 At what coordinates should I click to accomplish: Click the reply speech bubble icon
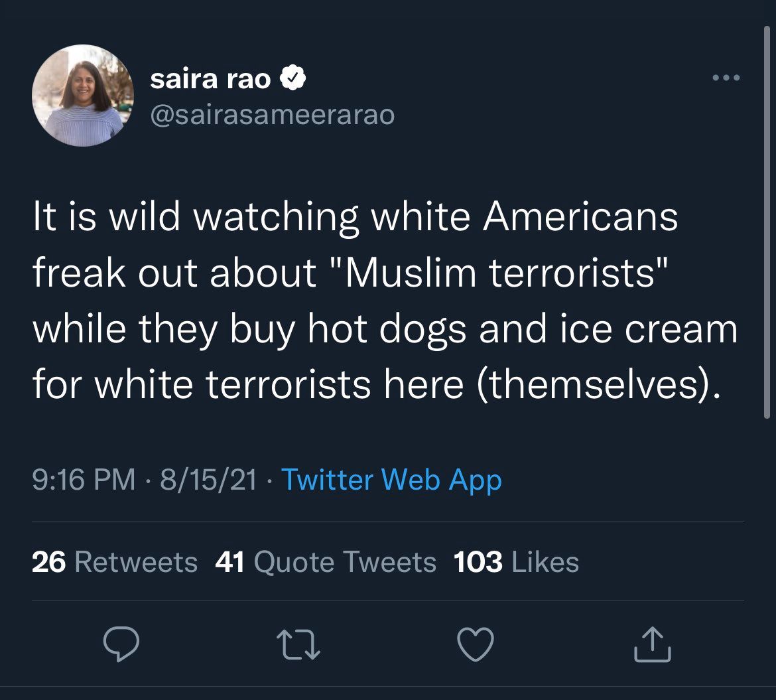coord(121,645)
